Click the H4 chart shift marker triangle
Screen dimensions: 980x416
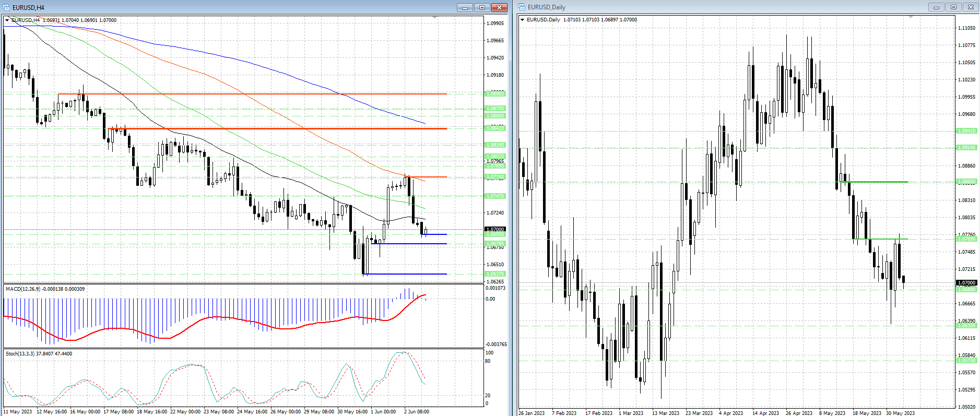[435, 18]
